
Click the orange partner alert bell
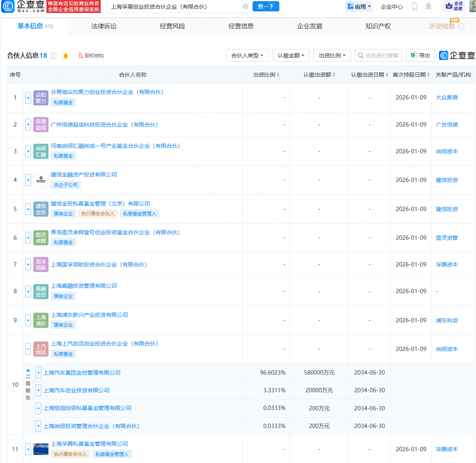[66, 56]
